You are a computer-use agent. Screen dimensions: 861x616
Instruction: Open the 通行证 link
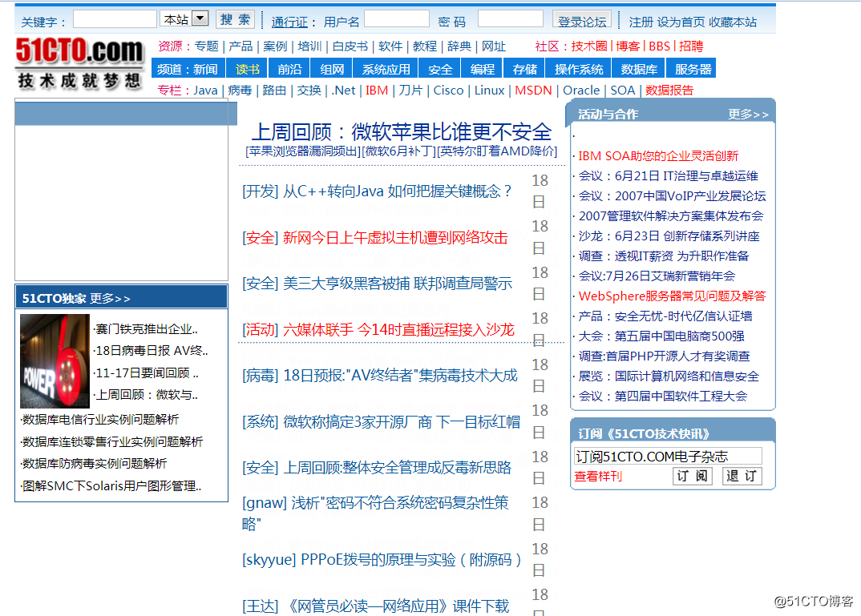[x=289, y=22]
